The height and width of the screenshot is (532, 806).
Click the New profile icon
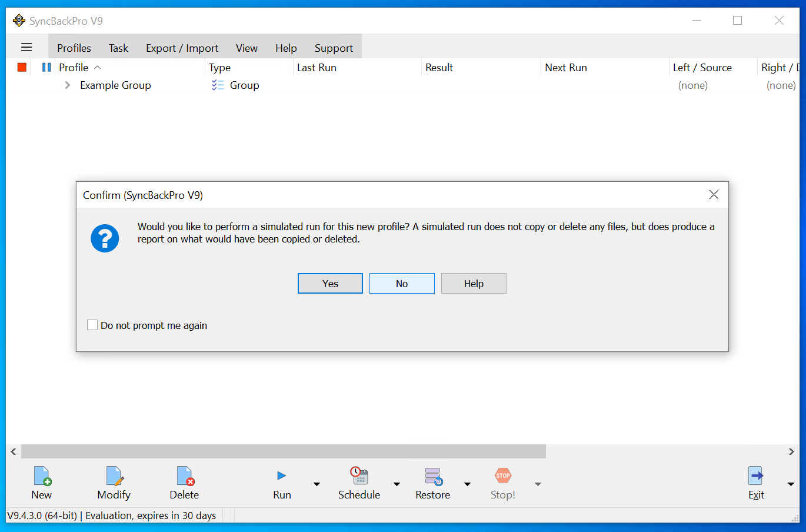42,476
